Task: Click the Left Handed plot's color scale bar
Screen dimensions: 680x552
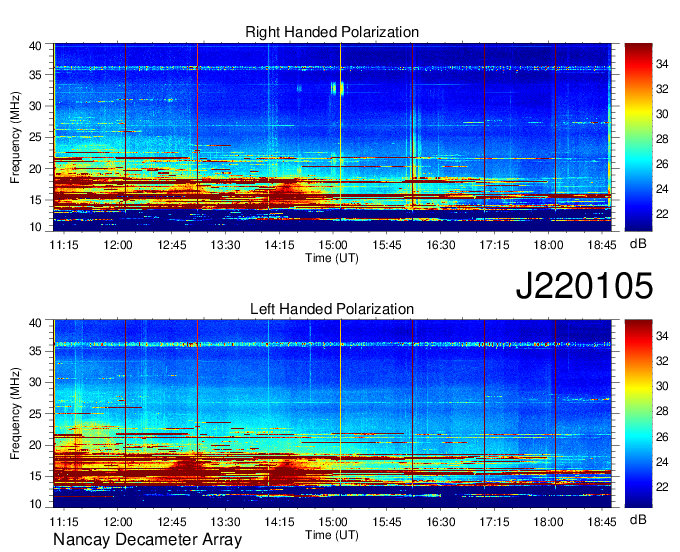Action: (x=638, y=414)
